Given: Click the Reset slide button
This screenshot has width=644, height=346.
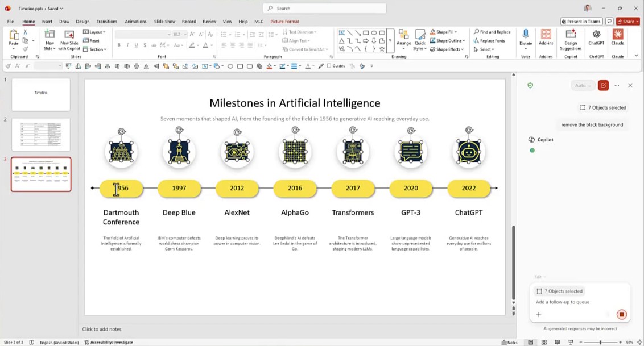Looking at the screenshot, I should point(91,40).
